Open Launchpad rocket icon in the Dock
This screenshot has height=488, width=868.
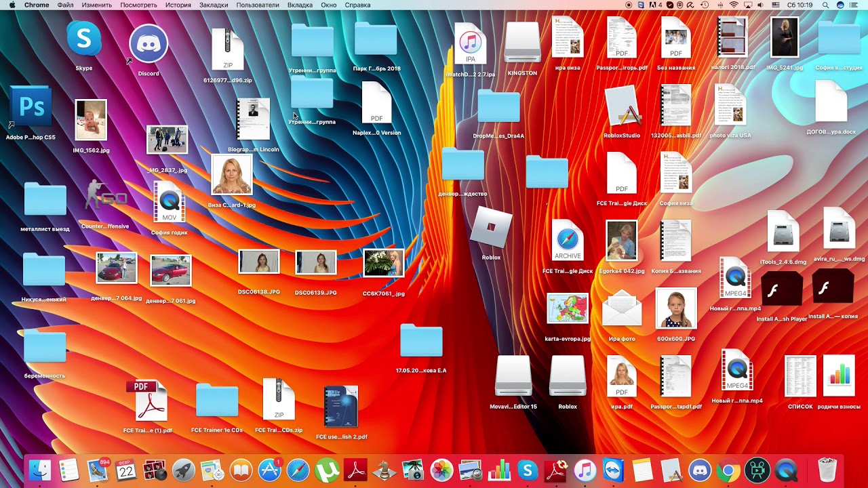(x=183, y=470)
